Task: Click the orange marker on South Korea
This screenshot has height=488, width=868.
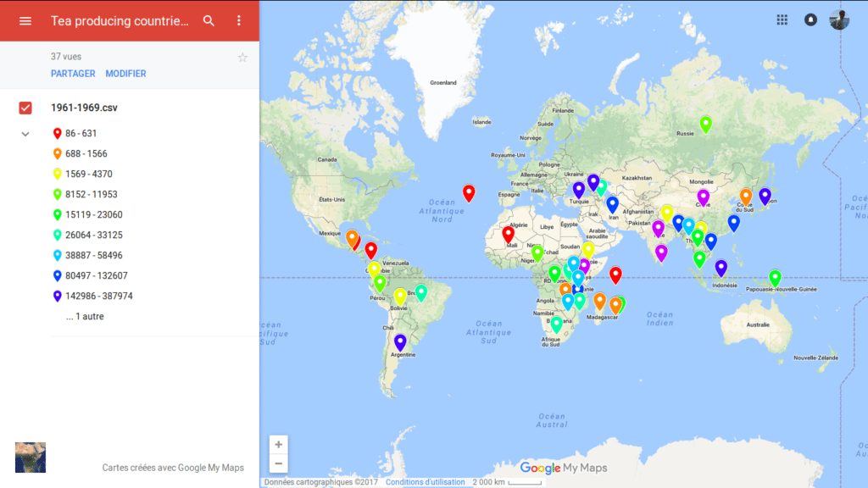Action: 746,196
